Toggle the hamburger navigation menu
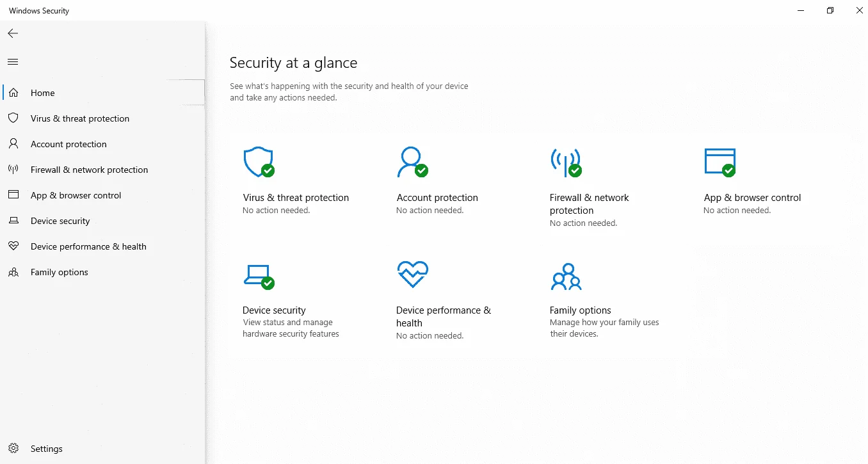 tap(13, 62)
